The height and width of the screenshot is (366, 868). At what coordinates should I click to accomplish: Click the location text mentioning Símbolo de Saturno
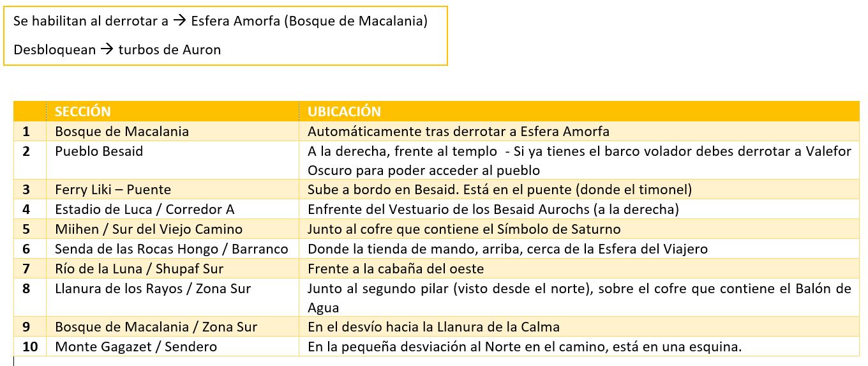[464, 229]
